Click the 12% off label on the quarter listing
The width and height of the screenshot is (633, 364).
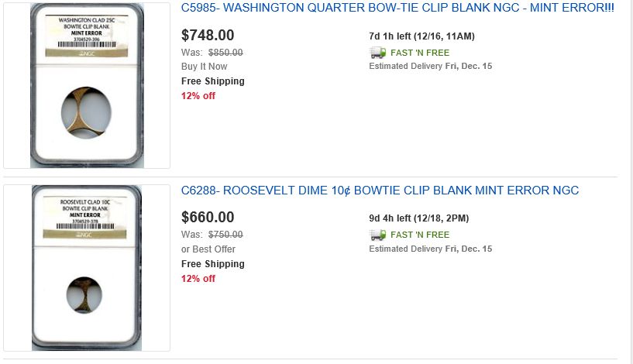click(198, 96)
